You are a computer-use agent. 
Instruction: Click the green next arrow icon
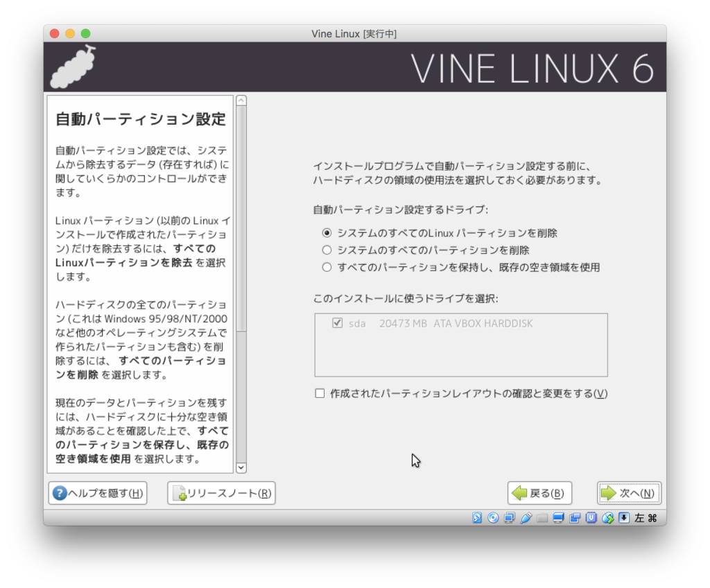(x=609, y=493)
